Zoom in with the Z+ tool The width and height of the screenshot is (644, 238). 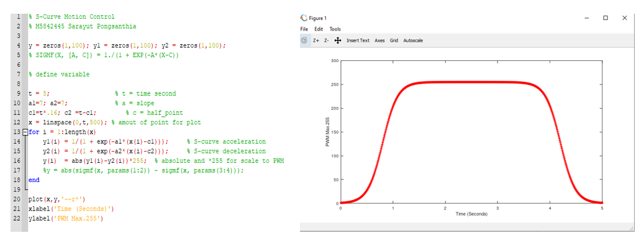click(x=316, y=40)
